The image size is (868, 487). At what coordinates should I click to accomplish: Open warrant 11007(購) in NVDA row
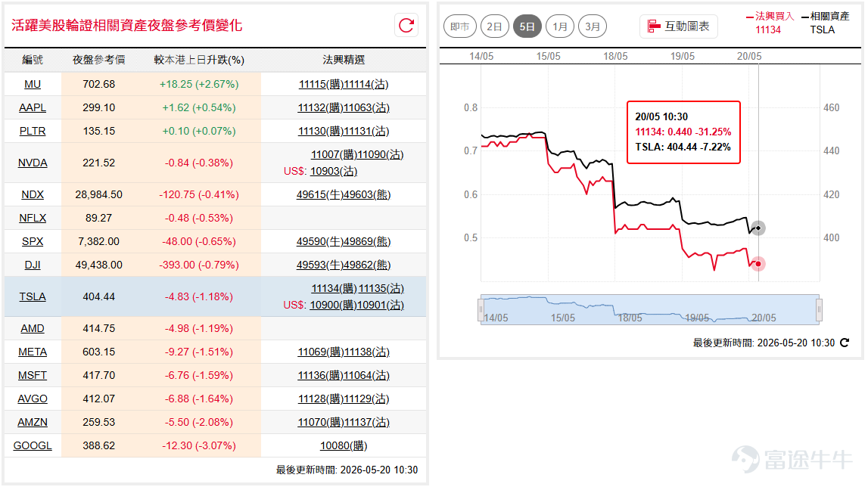click(334, 154)
